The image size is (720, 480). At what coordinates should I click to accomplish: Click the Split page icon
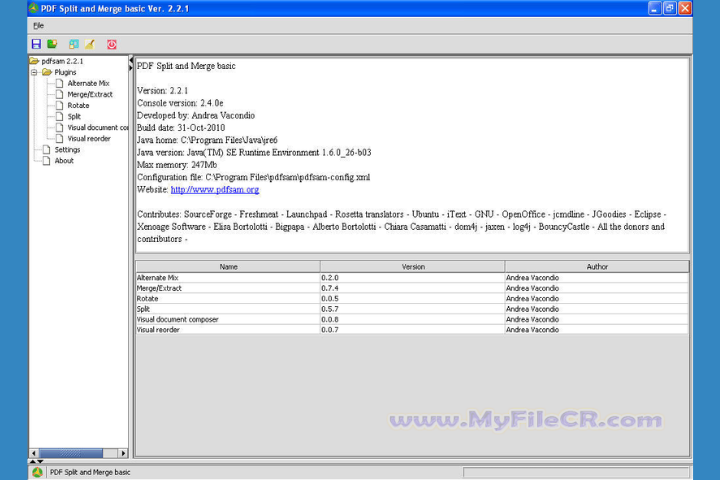59,116
